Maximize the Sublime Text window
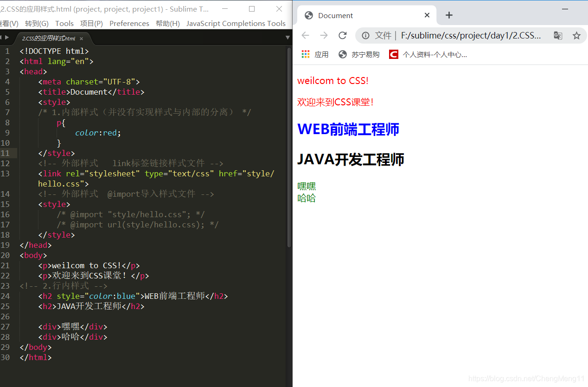The width and height of the screenshot is (588, 387). pos(252,9)
